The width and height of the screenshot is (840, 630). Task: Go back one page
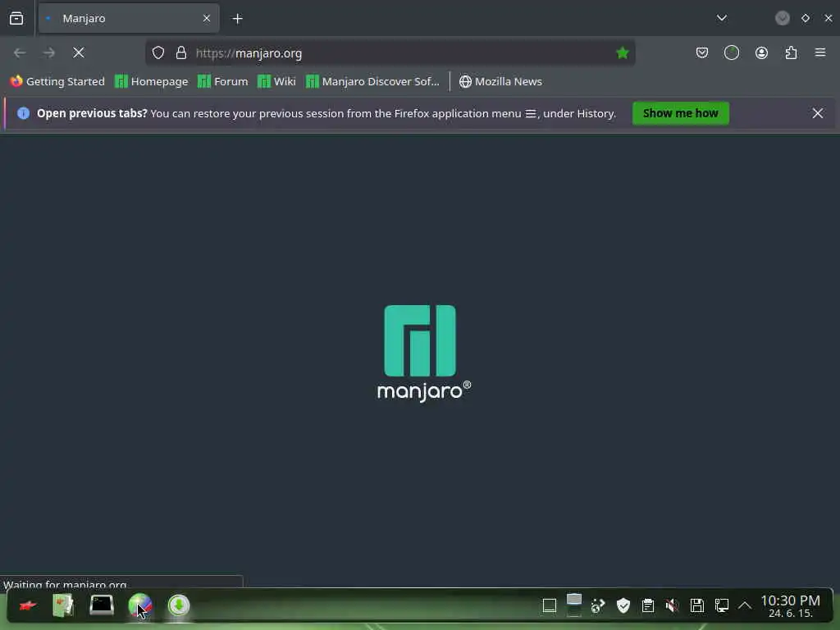pyautogui.click(x=20, y=52)
